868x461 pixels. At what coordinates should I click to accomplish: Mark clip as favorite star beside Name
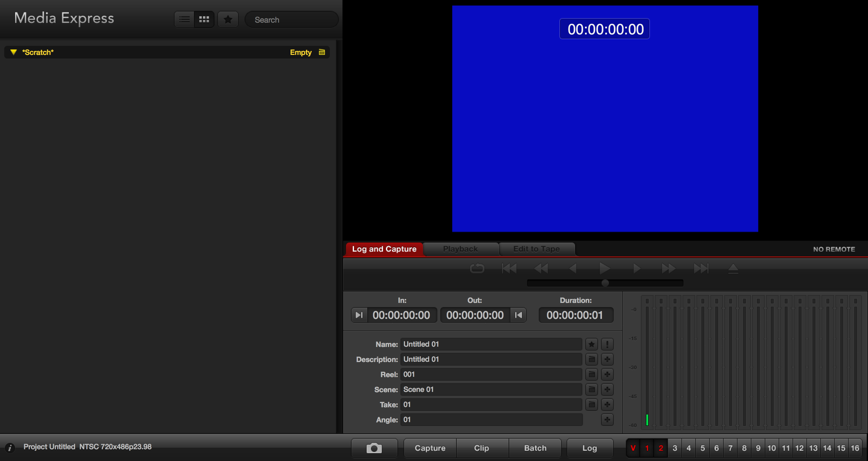point(591,344)
